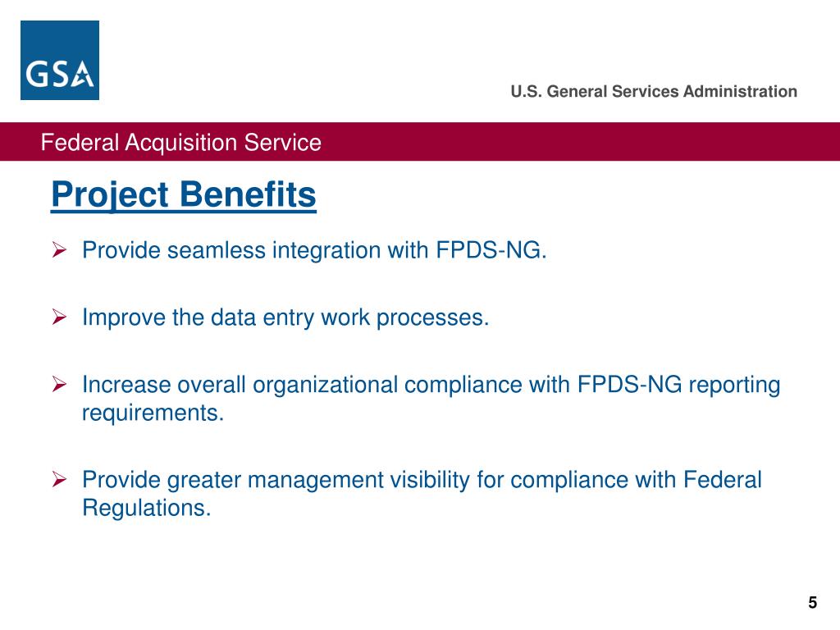840x630 pixels.
Task: Click the line ending 'FPDS-NG reporting'
Action: (x=431, y=385)
